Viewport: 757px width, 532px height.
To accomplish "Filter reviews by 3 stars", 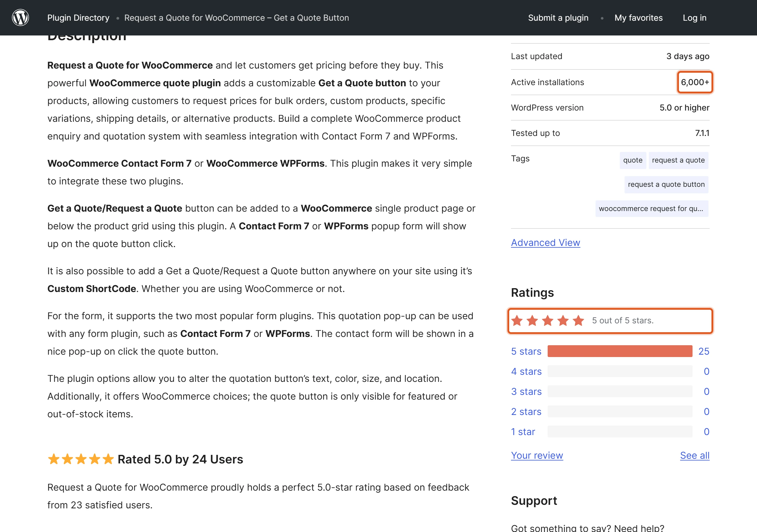I will [526, 392].
